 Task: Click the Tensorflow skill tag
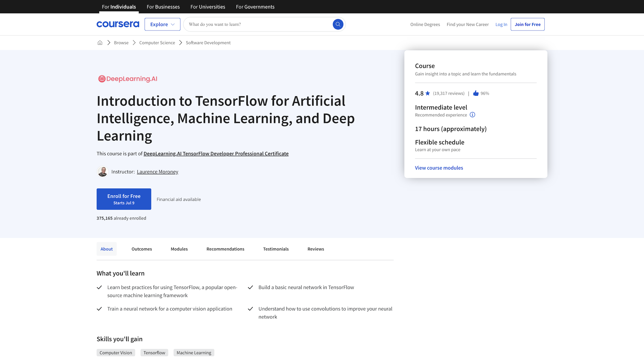154,353
